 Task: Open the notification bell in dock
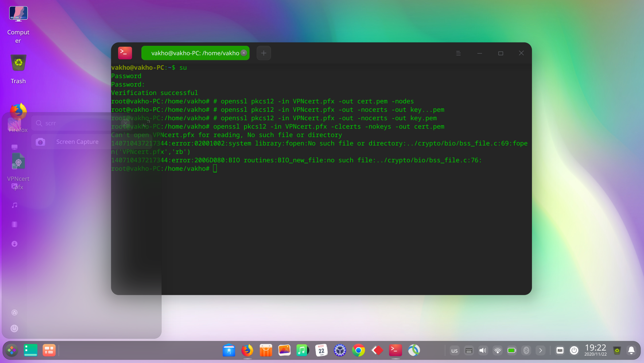[x=631, y=351]
